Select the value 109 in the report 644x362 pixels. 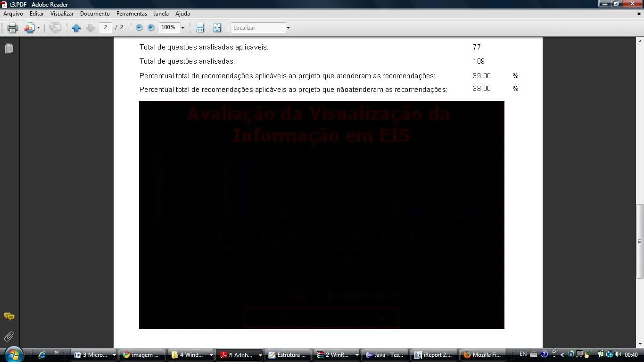tap(479, 61)
